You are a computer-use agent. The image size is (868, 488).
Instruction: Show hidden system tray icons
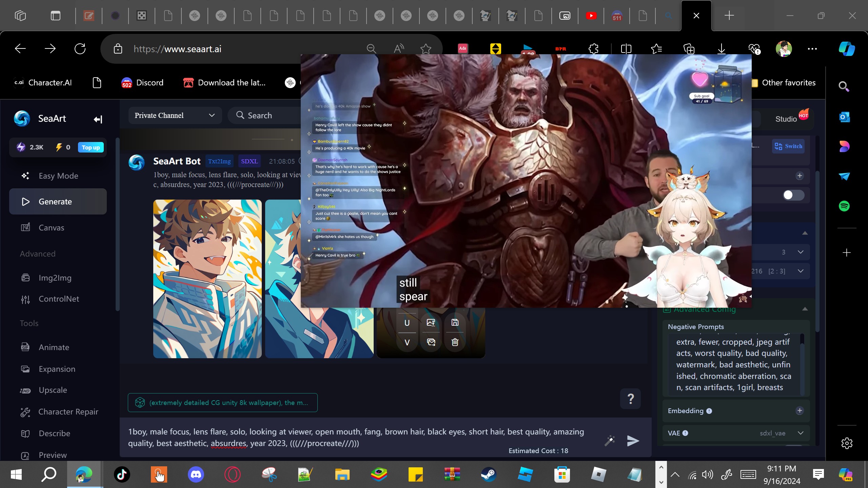(x=675, y=474)
